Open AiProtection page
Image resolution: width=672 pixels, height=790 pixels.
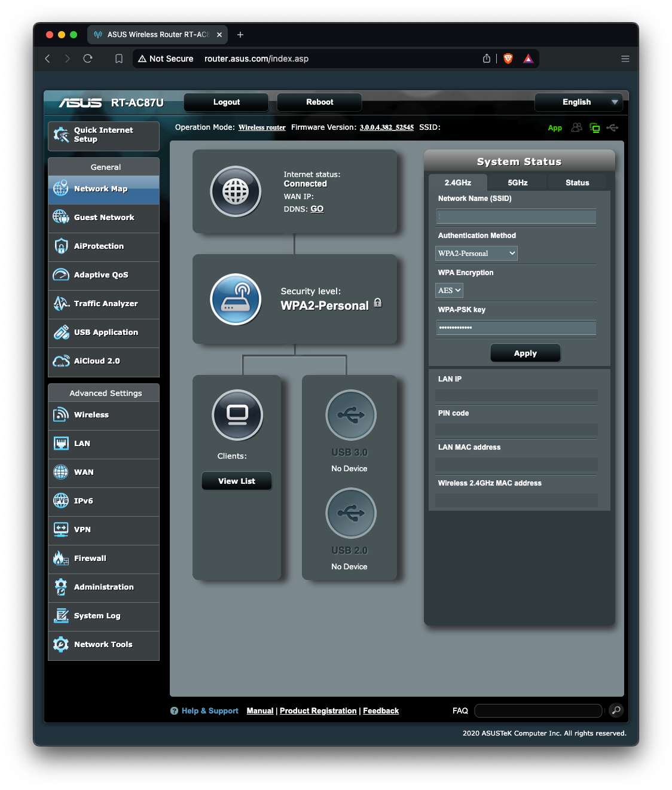[x=103, y=246]
